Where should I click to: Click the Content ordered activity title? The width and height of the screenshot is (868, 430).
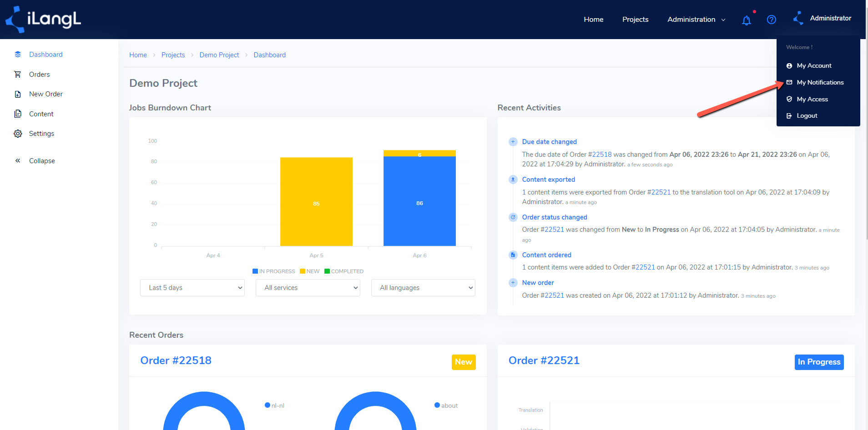point(547,255)
